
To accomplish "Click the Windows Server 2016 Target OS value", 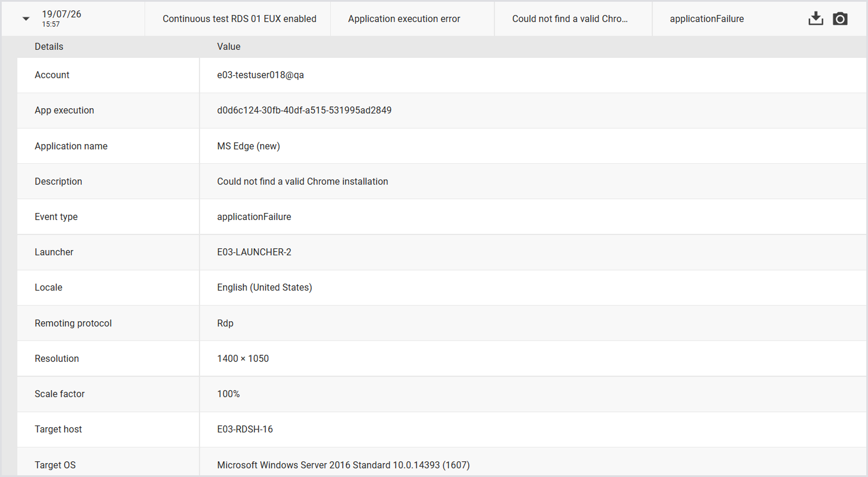I will click(x=343, y=465).
